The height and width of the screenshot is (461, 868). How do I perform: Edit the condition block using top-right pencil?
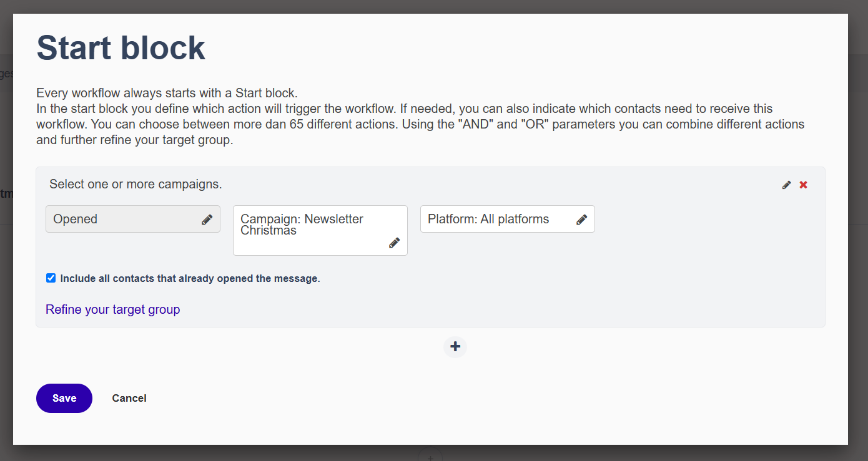pos(787,185)
